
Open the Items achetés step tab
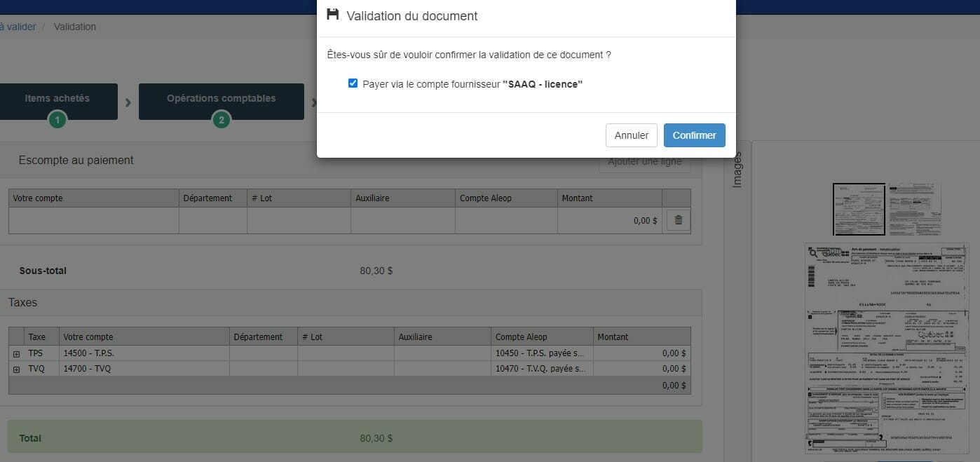tap(57, 99)
